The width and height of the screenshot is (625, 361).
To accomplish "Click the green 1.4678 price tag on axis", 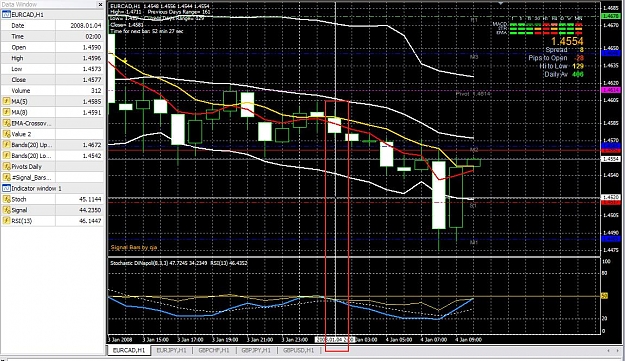I will pos(610,16).
